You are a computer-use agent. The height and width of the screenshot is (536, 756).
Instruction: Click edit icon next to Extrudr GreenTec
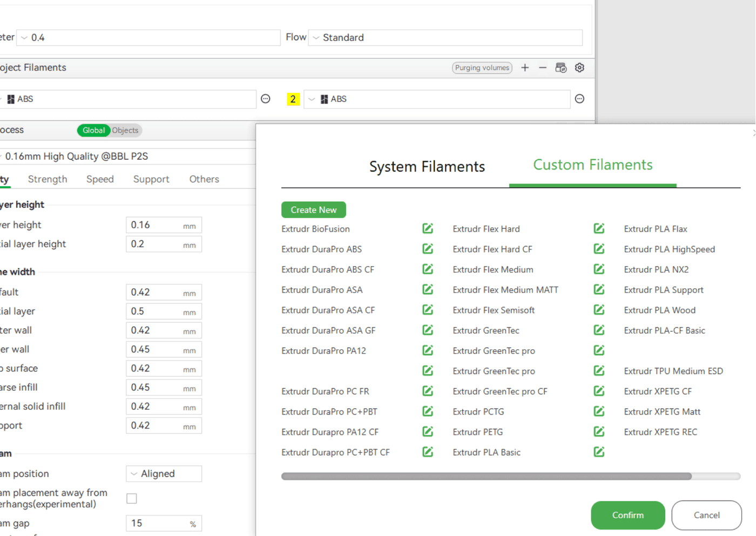(x=599, y=330)
